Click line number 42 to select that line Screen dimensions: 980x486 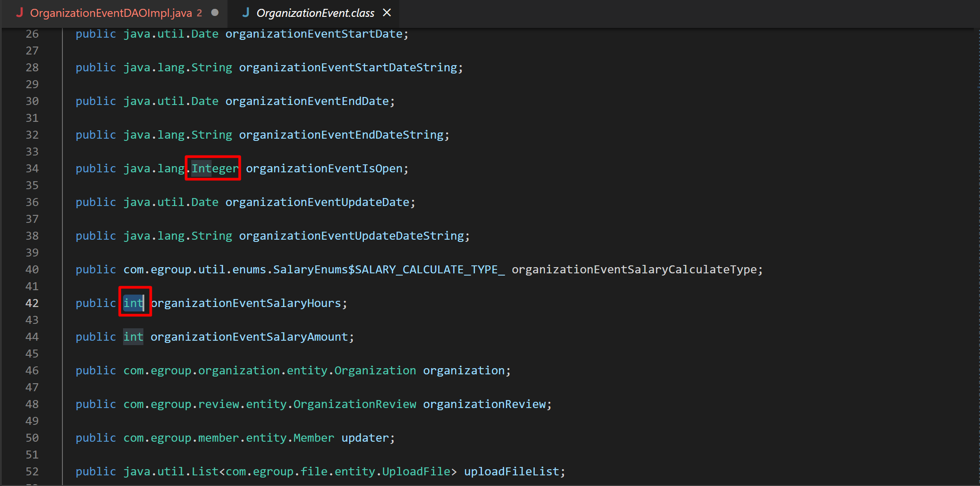click(x=32, y=303)
